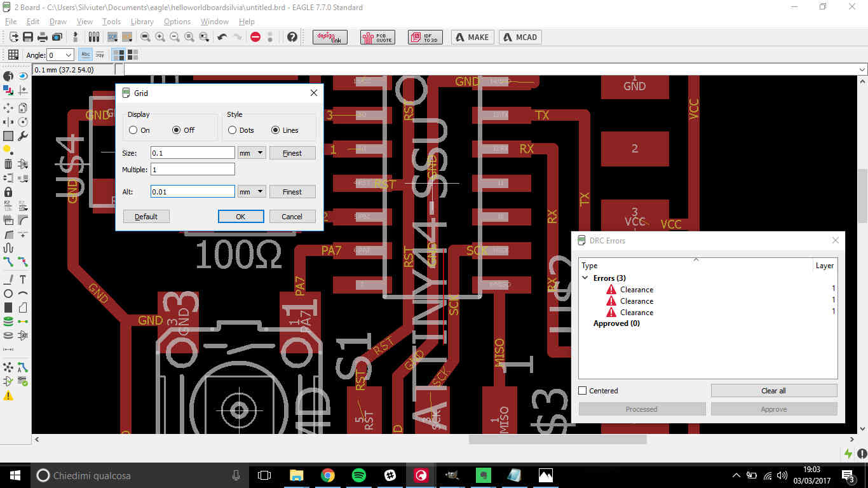
Task: Select the Circle drawing tool
Action: click(8, 294)
